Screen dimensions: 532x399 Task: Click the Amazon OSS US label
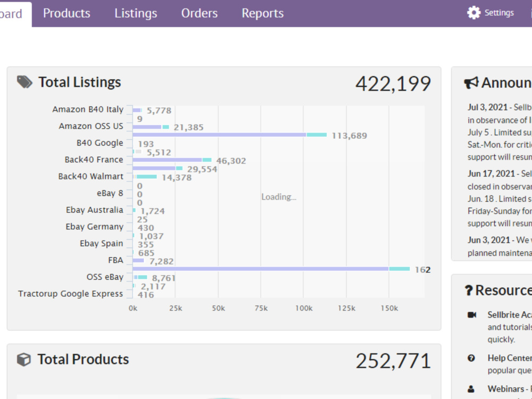point(91,126)
